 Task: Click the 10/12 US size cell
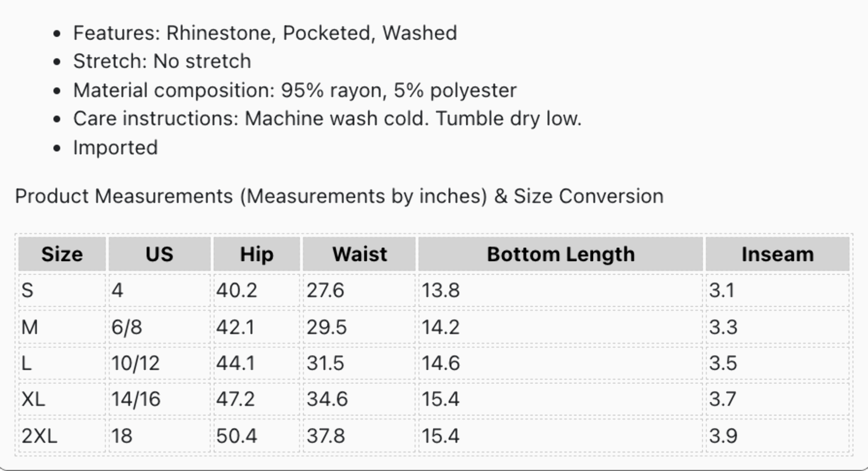[x=159, y=363]
